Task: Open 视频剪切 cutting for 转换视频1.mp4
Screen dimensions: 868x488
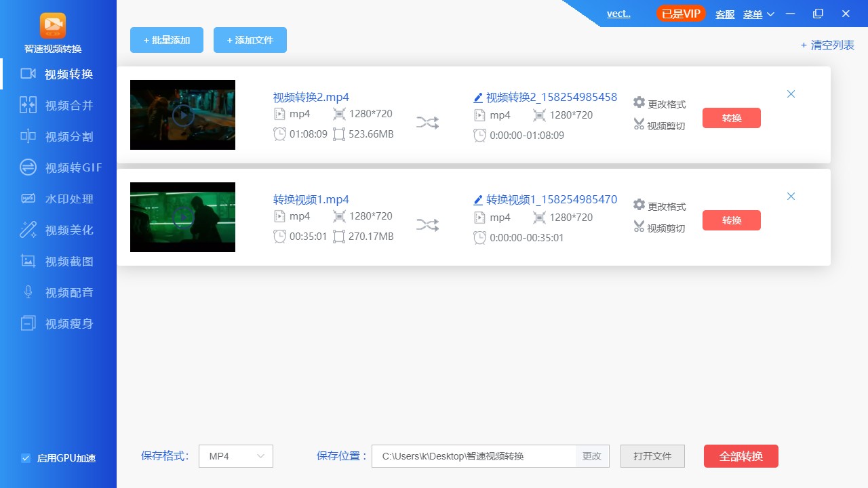Action: [x=658, y=228]
